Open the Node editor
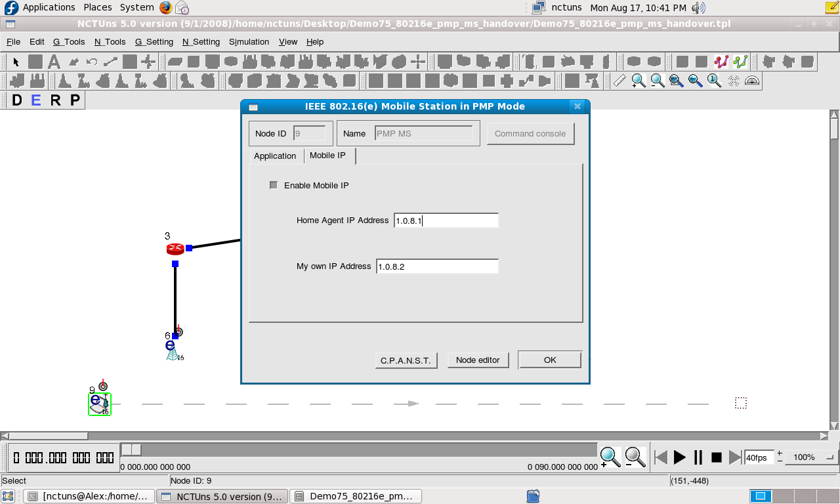Viewport: 840px width, 504px height. (478, 360)
